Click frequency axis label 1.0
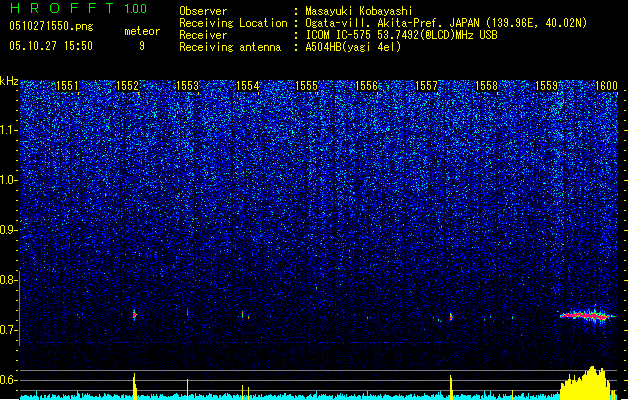 [x=8, y=180]
